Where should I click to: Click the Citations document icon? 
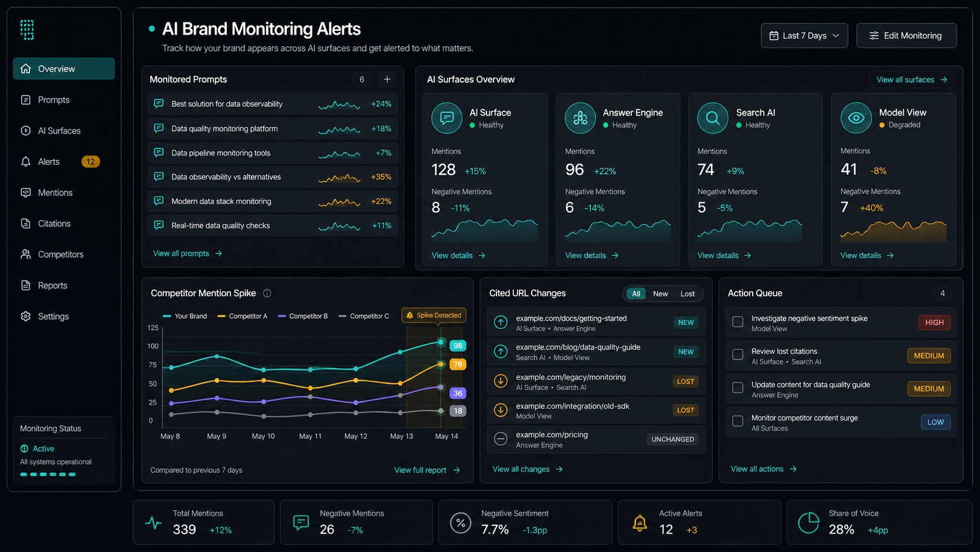click(x=26, y=223)
